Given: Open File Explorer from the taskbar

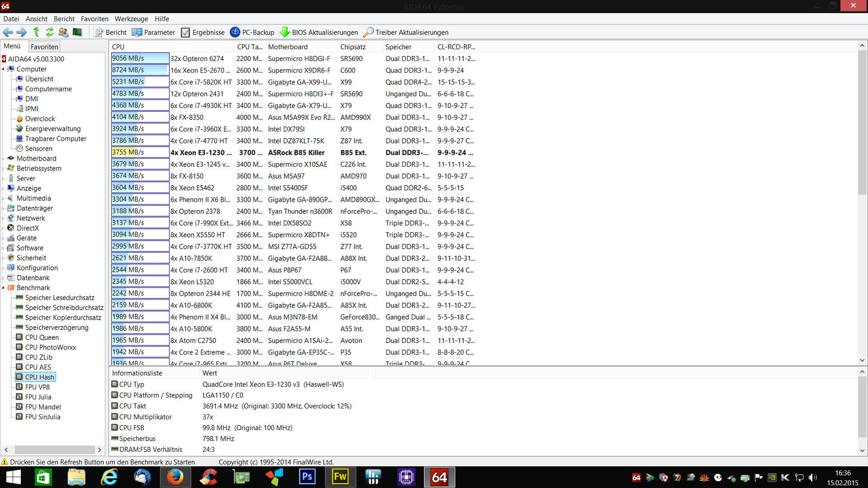Looking at the screenshot, I should coord(76,477).
